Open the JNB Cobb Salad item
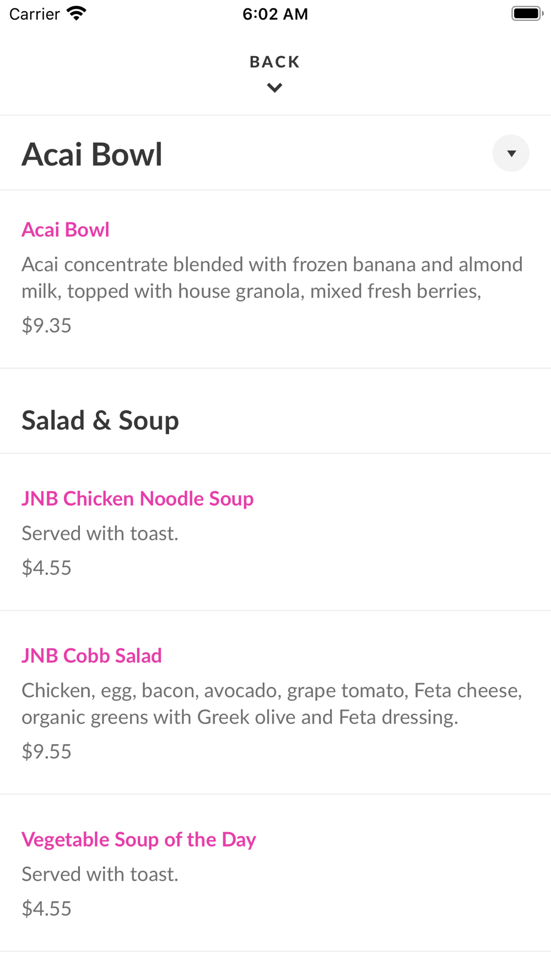The image size is (551, 980). 92,656
